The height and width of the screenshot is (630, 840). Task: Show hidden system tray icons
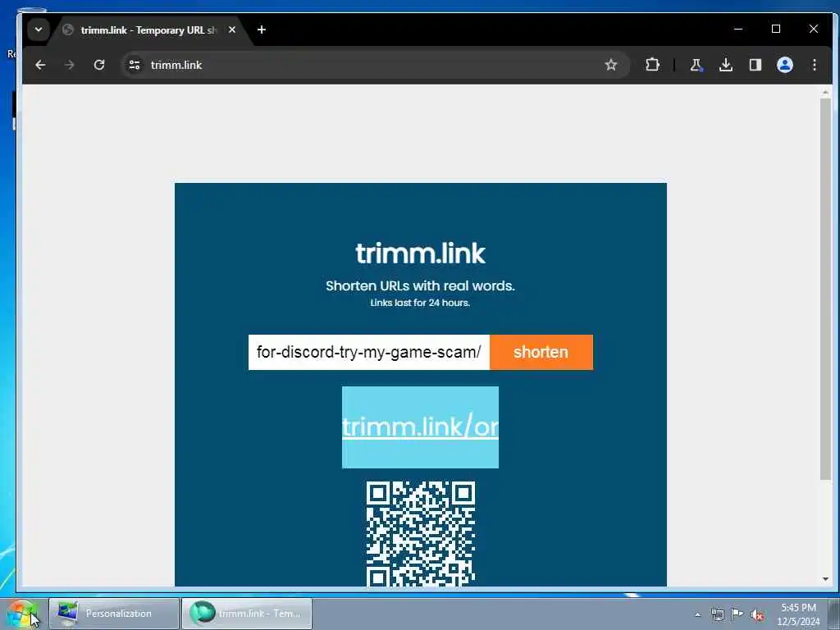[x=697, y=614]
